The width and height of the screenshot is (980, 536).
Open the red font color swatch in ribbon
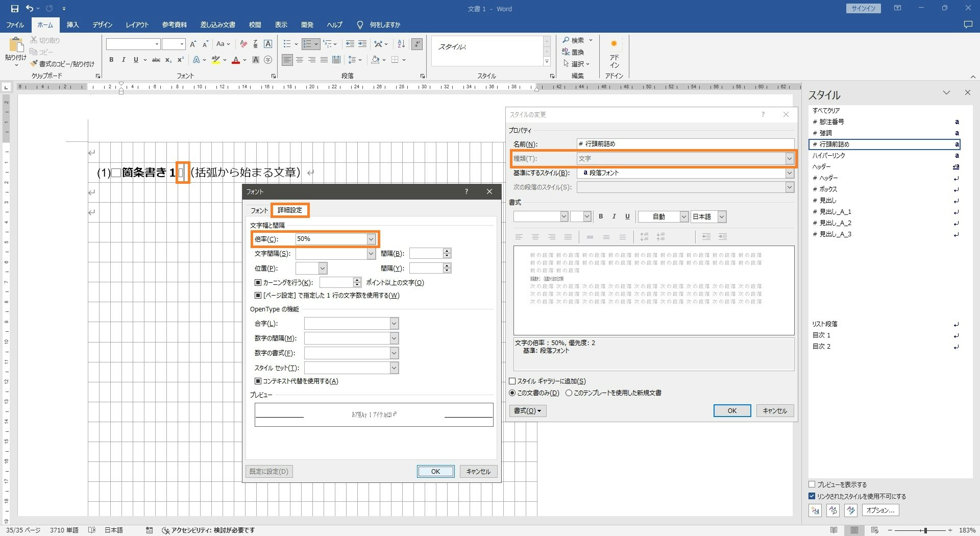[x=236, y=60]
